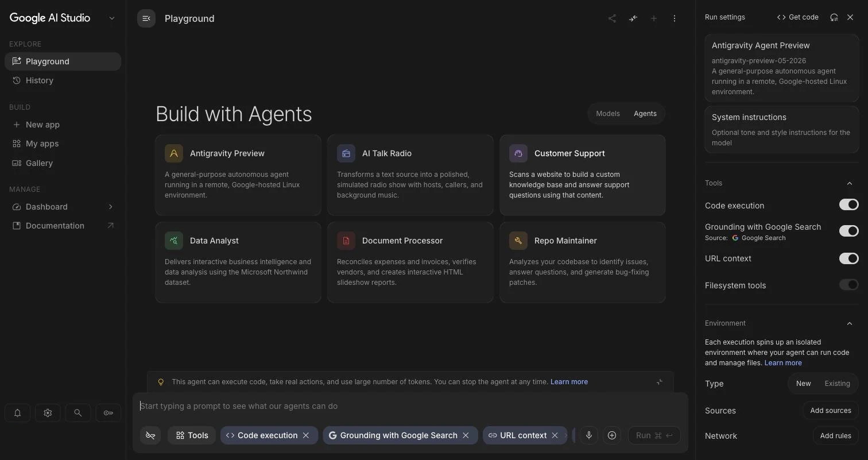Open the API key icon
Viewport: 868px width, 460px height.
[108, 412]
